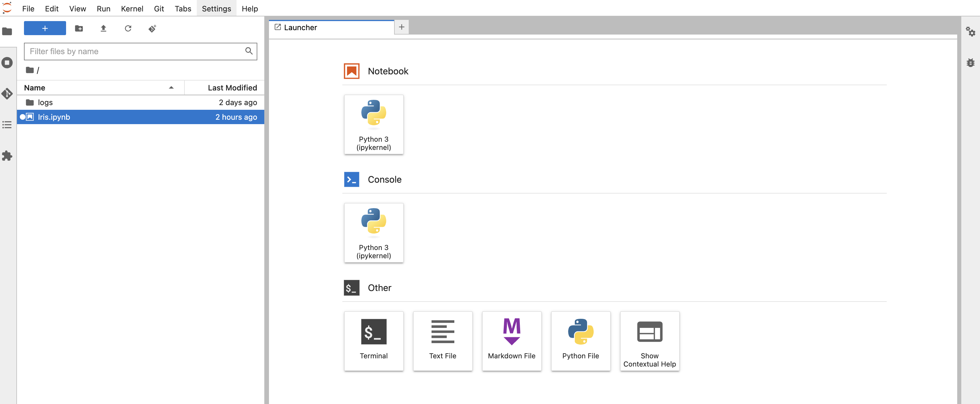Open the Kernel menu
The image size is (980, 404).
click(x=132, y=8)
